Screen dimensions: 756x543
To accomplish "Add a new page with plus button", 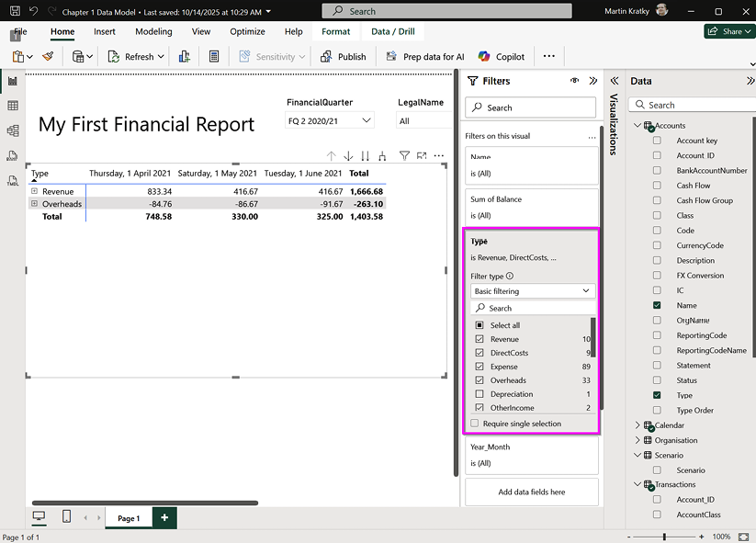I will pos(164,518).
